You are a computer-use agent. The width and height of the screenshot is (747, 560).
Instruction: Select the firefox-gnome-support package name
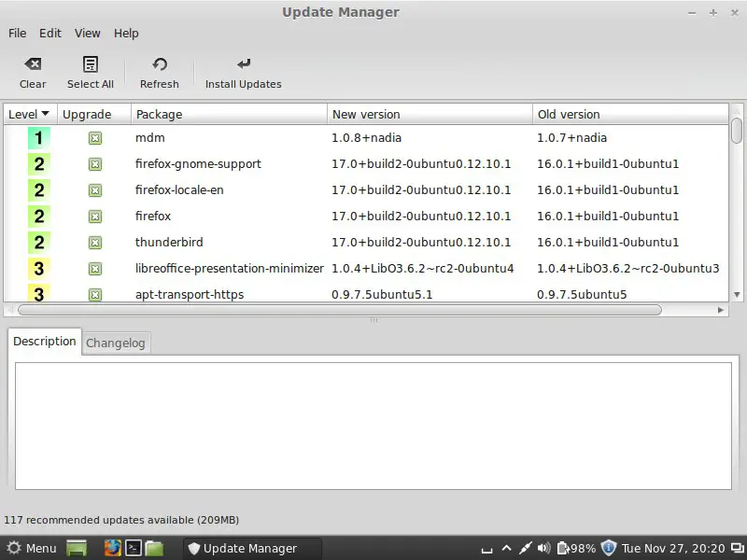pos(198,164)
